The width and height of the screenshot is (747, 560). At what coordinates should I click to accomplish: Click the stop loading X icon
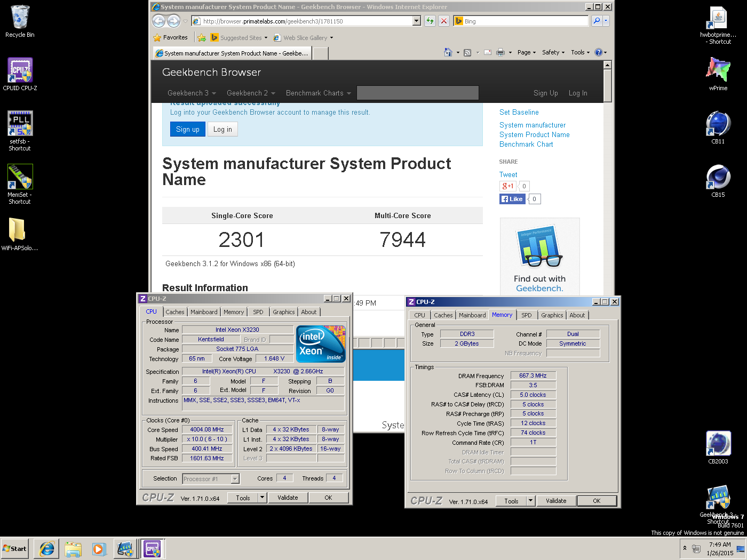[x=443, y=21]
